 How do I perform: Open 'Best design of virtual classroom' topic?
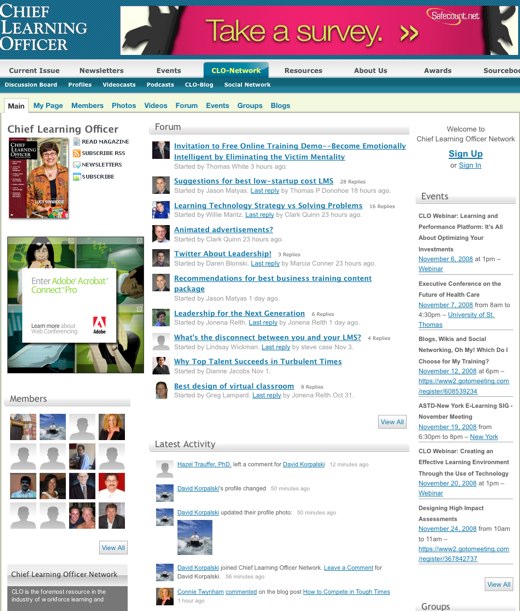pos(234,386)
